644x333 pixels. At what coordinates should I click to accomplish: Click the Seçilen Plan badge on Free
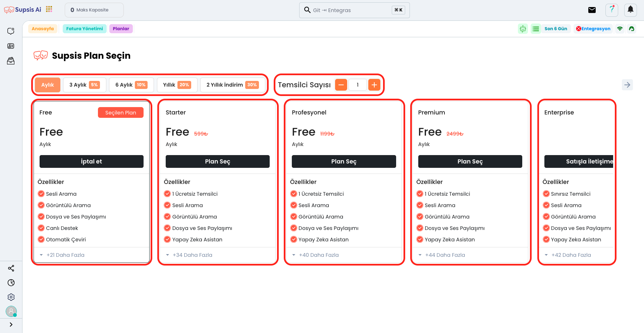(121, 113)
